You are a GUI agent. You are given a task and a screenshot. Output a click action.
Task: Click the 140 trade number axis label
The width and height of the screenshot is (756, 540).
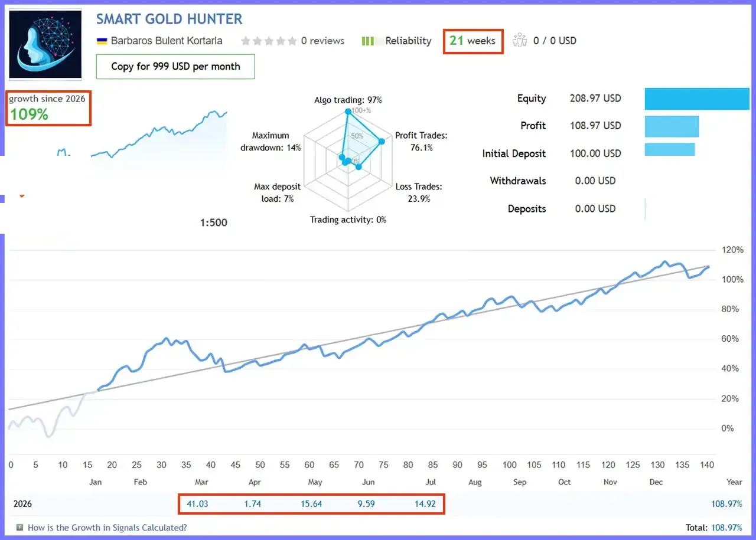click(x=707, y=465)
